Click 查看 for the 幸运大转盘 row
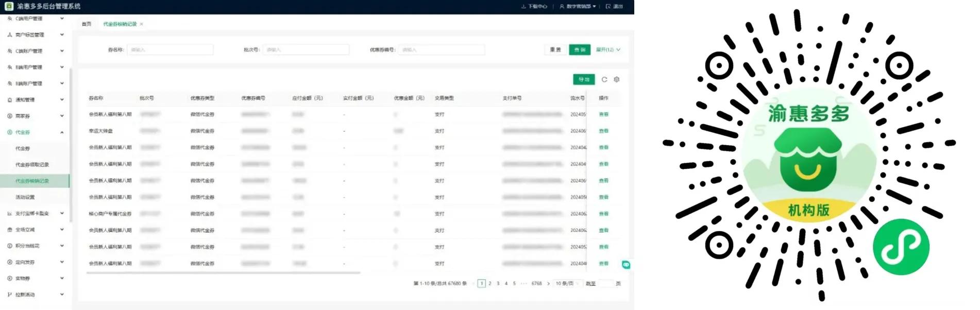 [604, 131]
